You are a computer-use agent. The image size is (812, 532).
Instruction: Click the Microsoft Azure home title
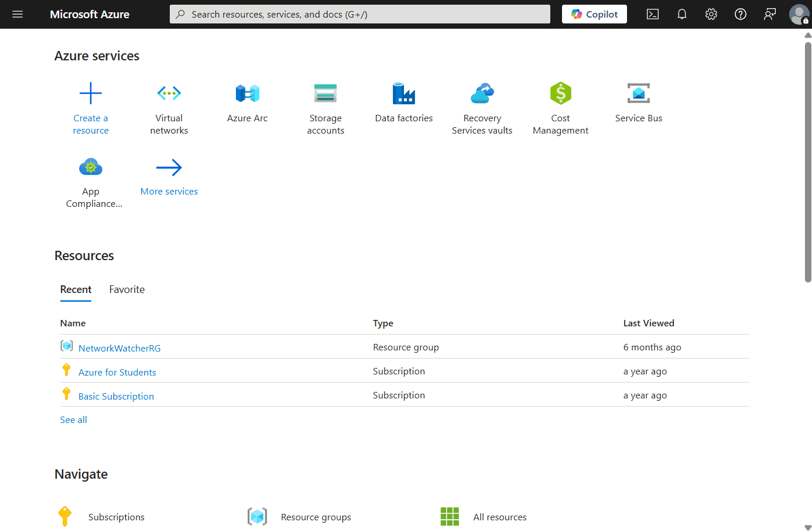tap(90, 14)
